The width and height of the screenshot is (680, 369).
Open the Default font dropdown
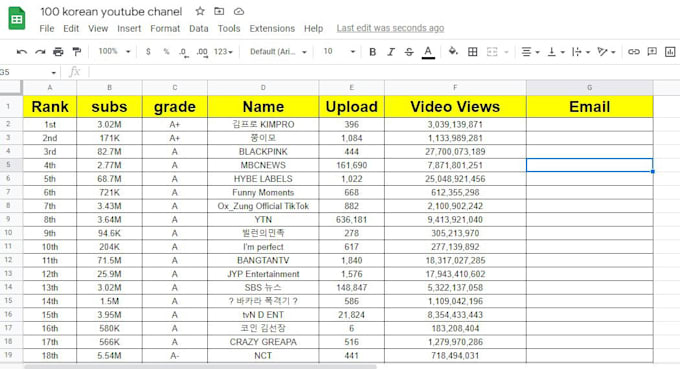click(x=278, y=52)
